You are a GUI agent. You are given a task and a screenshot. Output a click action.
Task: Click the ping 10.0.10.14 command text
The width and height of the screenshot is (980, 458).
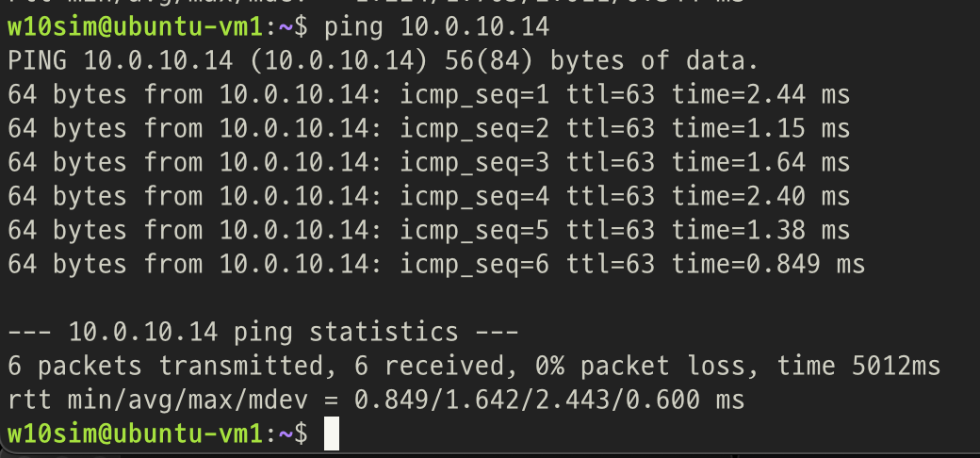[x=436, y=27]
